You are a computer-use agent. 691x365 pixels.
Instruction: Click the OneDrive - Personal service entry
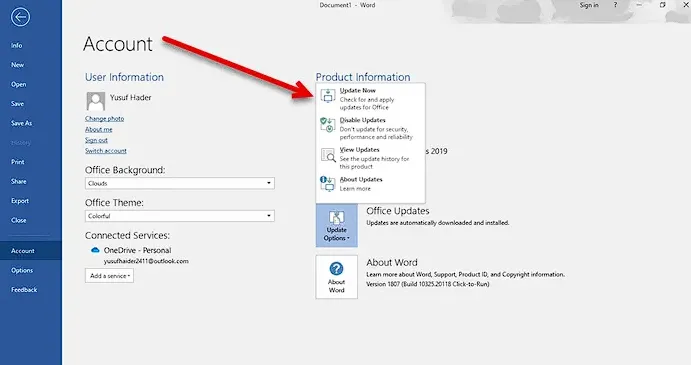click(x=137, y=250)
